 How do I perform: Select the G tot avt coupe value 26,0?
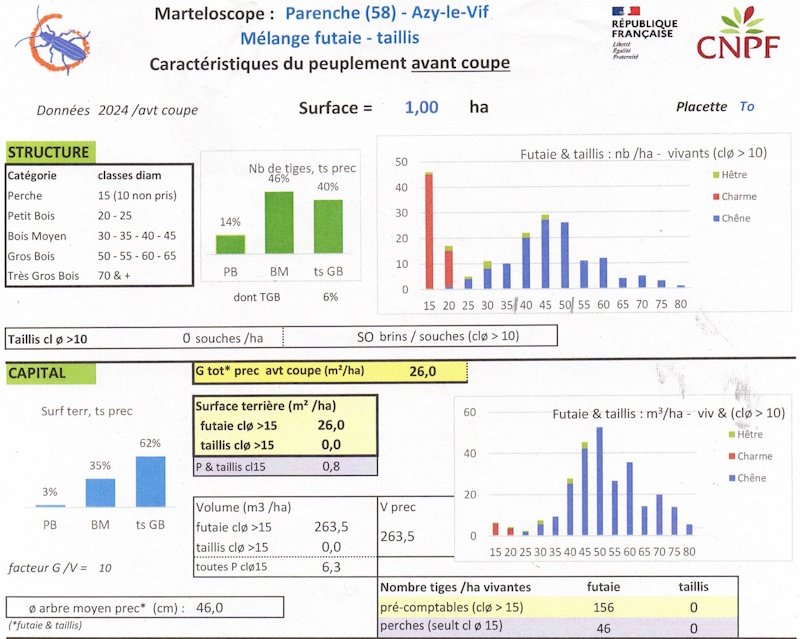[x=422, y=372]
